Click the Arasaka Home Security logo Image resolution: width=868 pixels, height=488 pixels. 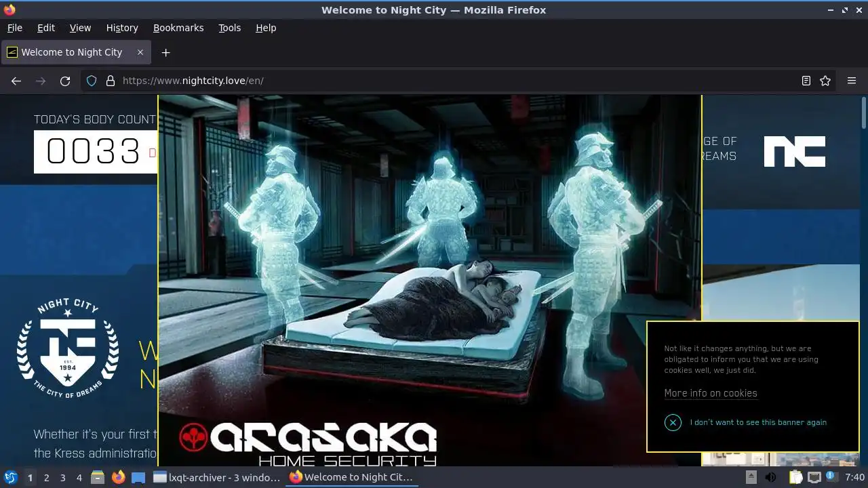309,443
